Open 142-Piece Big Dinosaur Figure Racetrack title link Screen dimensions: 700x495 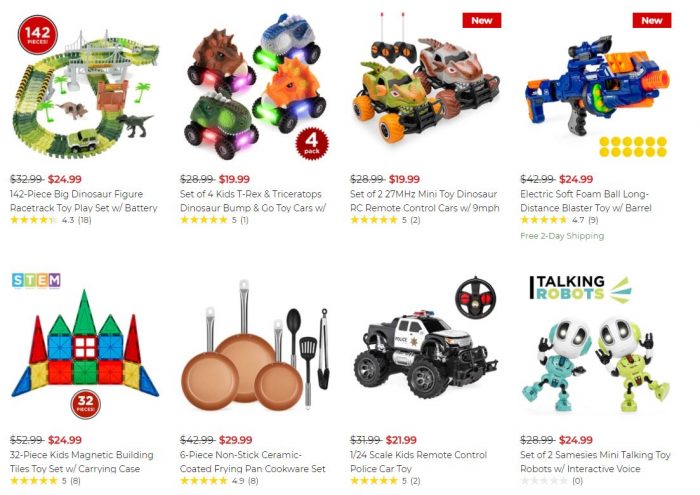tap(84, 201)
